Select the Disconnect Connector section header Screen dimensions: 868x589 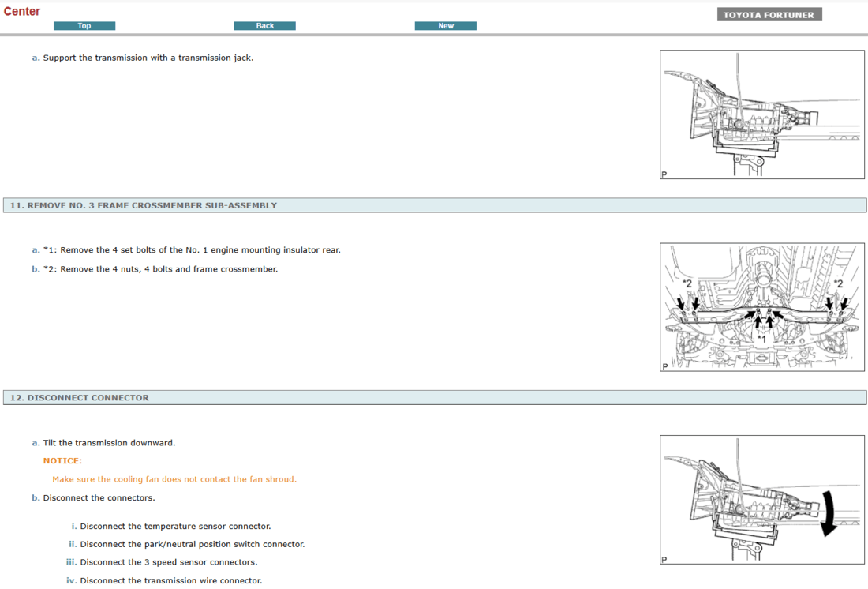click(80, 398)
